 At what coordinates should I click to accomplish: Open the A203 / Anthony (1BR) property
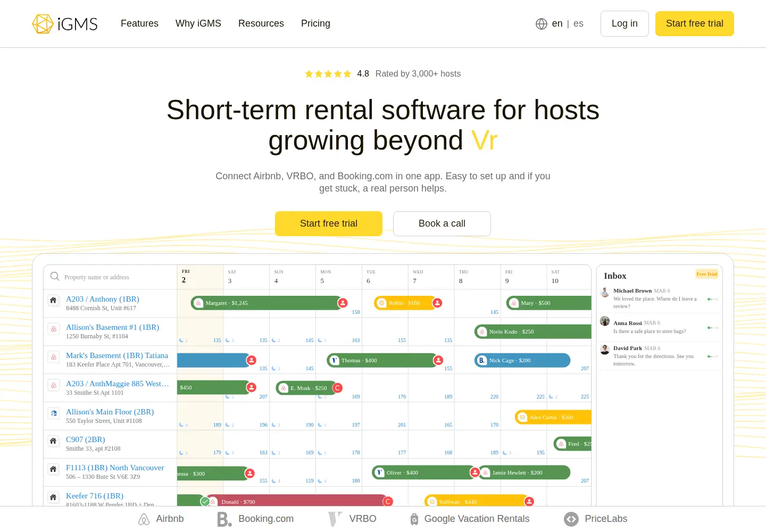103,299
